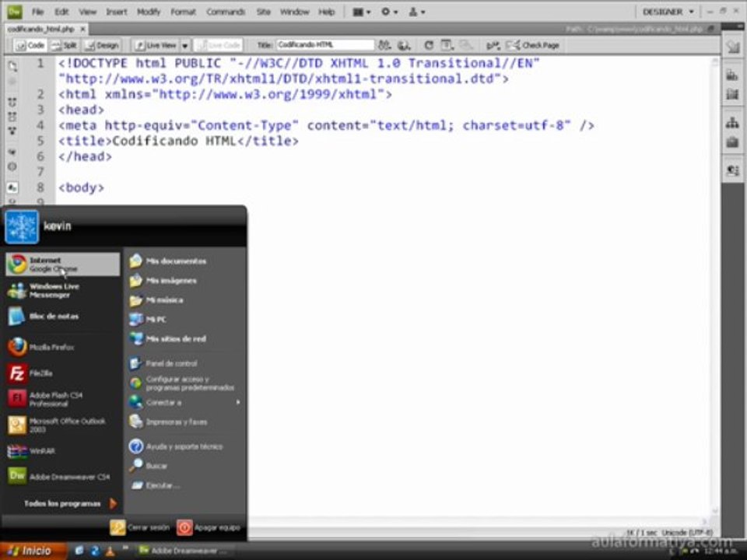Open the Edit menu
Image resolution: width=747 pixels, height=560 pixels.
coord(61,12)
